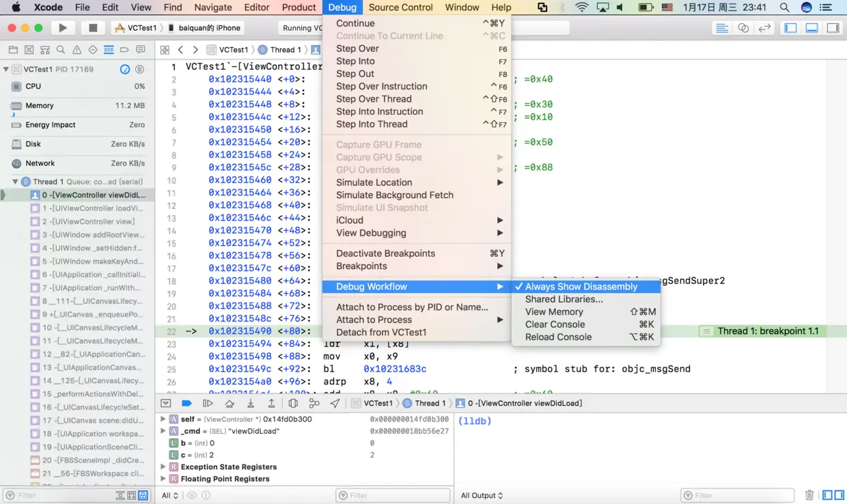Click Continue/pause execution in debug bar
The width and height of the screenshot is (847, 504).
(x=208, y=404)
